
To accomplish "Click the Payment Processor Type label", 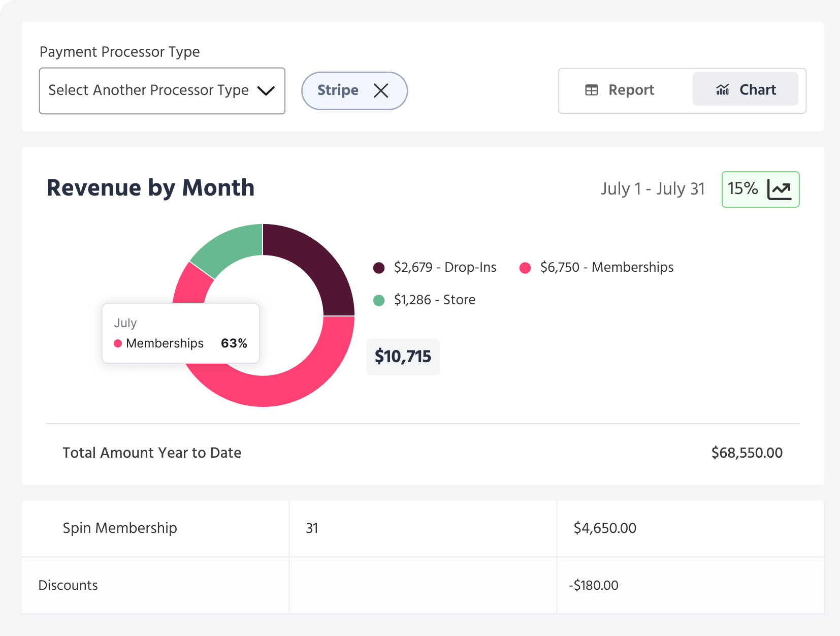I will click(x=120, y=52).
